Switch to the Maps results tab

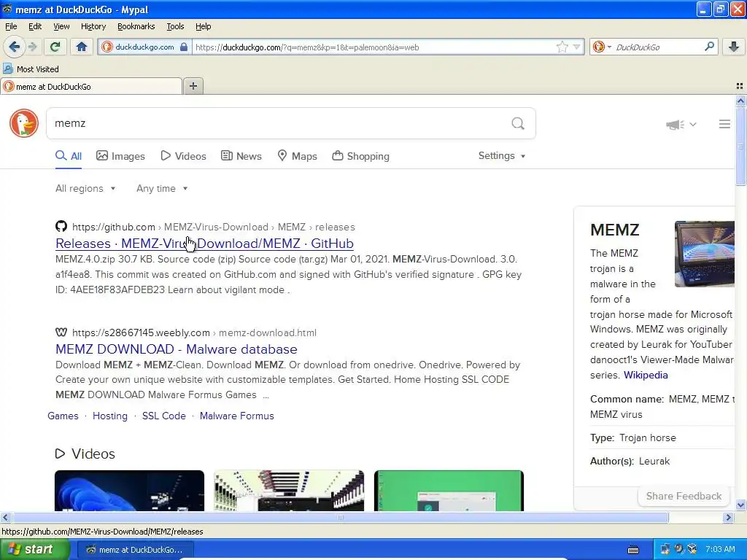pos(298,156)
